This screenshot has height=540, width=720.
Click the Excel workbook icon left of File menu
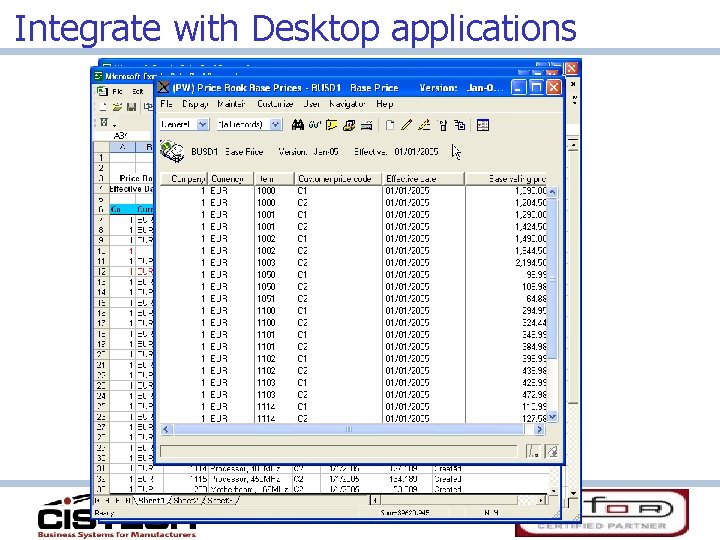(x=102, y=91)
